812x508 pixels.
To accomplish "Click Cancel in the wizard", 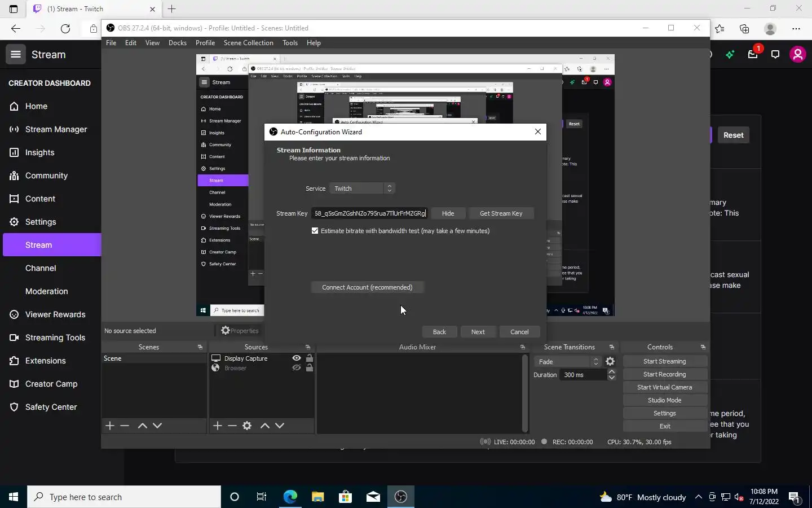I will [519, 332].
